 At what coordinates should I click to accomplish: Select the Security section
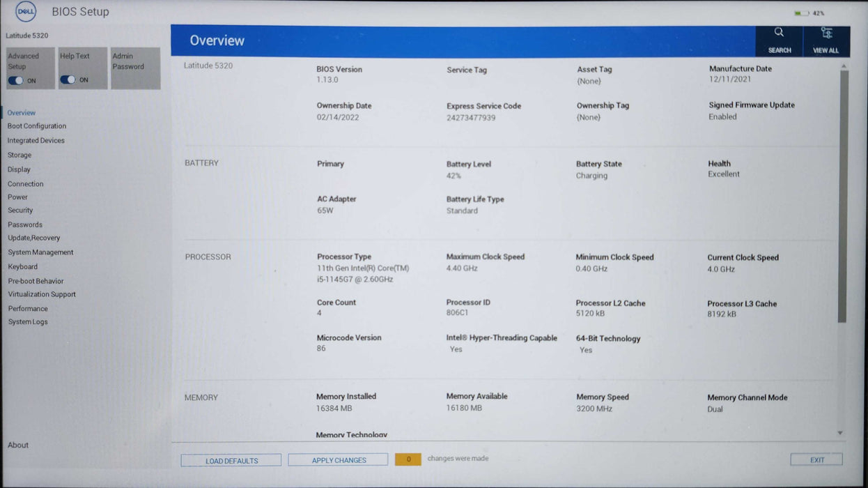click(x=20, y=211)
